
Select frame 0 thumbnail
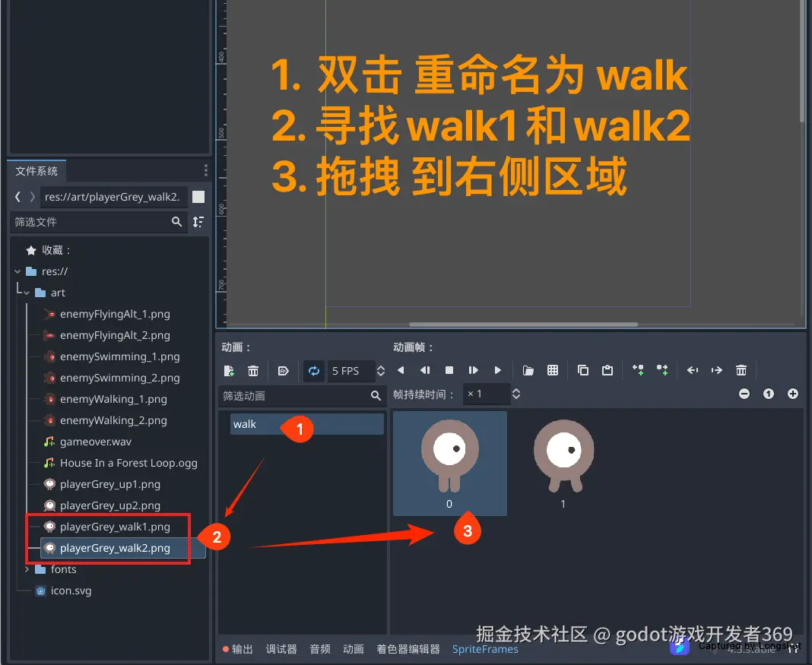(x=449, y=463)
